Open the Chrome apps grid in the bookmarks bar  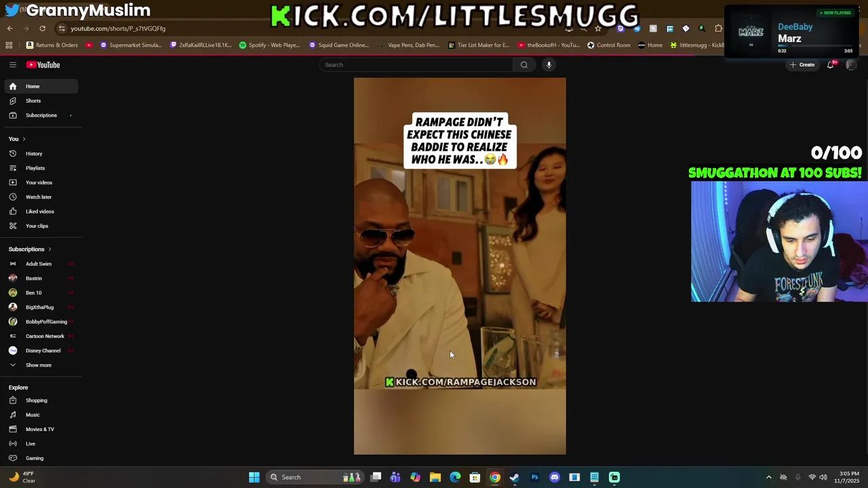(x=9, y=45)
